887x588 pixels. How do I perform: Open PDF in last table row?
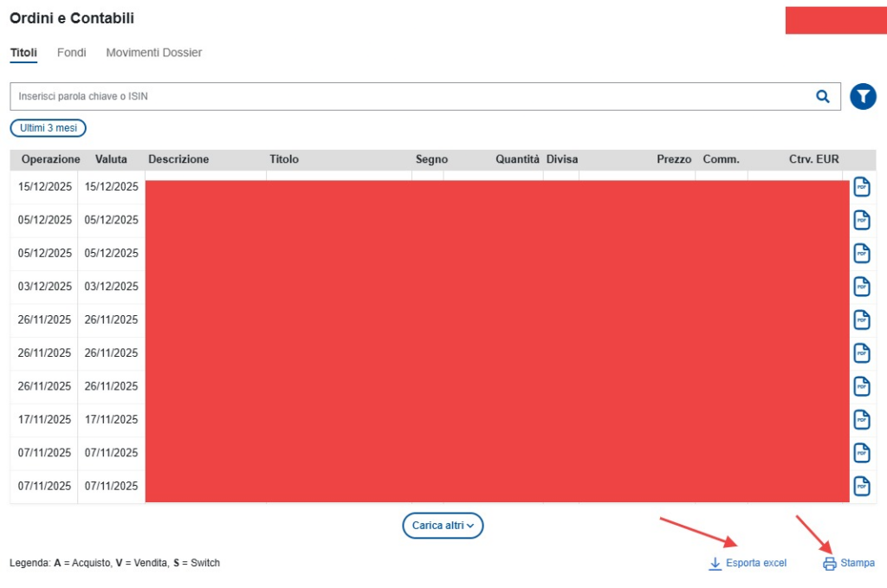coord(861,486)
